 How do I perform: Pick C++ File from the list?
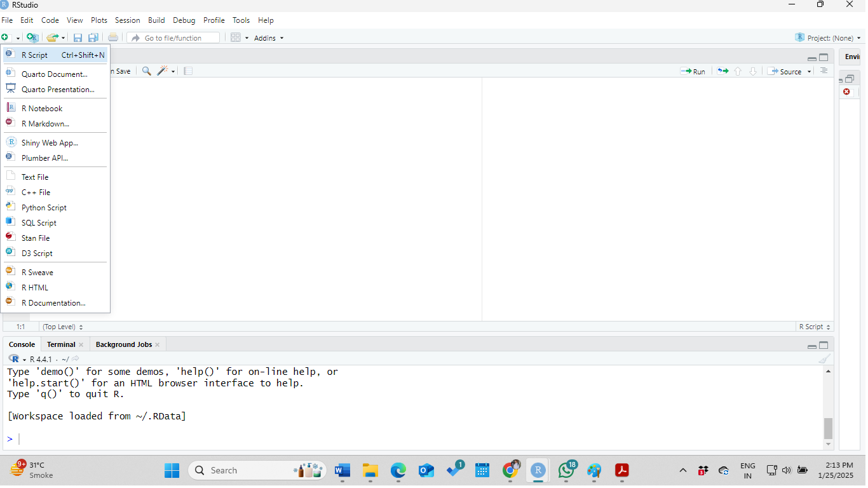tap(56, 193)
